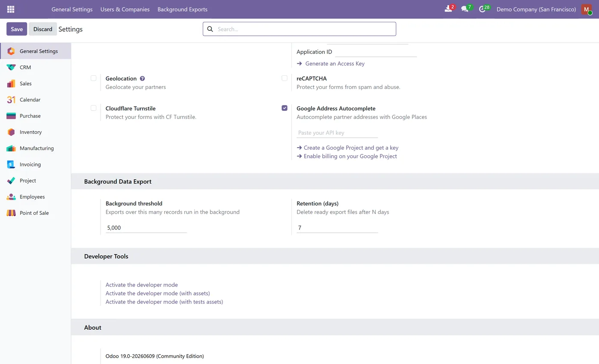
Task: Select the Inventory app icon in sidebar
Action: click(x=11, y=132)
